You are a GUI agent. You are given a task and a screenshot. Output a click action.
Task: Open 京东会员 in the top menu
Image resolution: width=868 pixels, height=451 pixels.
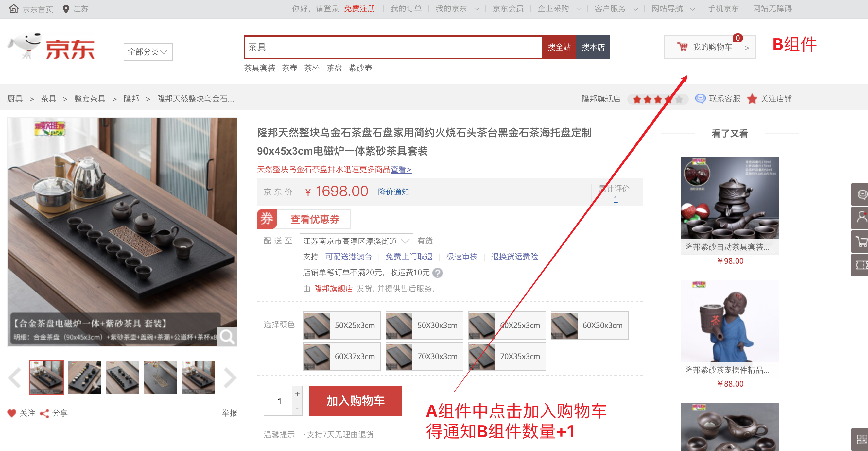508,9
